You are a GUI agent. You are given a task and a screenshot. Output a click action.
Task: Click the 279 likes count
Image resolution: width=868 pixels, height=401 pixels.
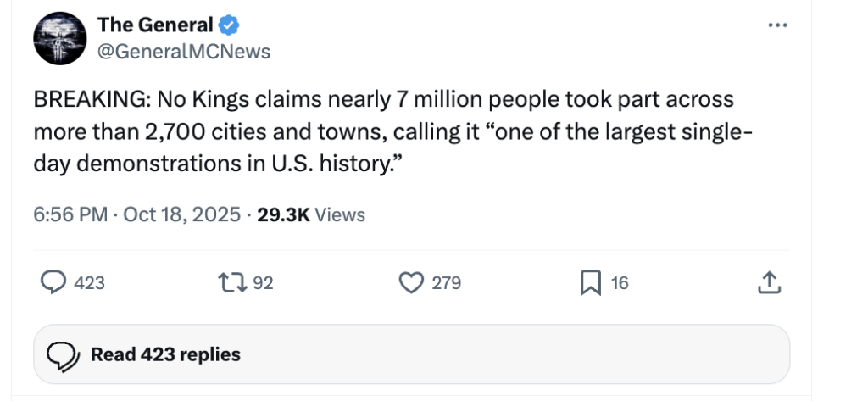point(446,283)
